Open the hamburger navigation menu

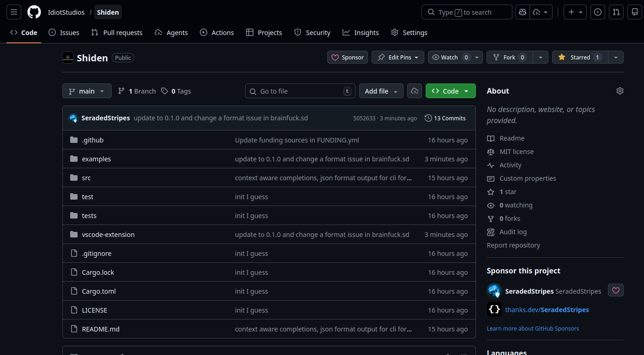pos(14,12)
